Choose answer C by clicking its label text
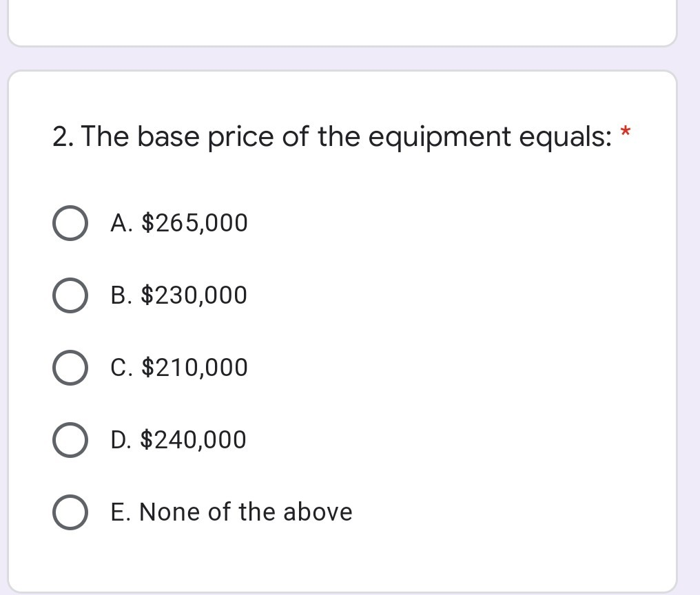 pos(179,366)
